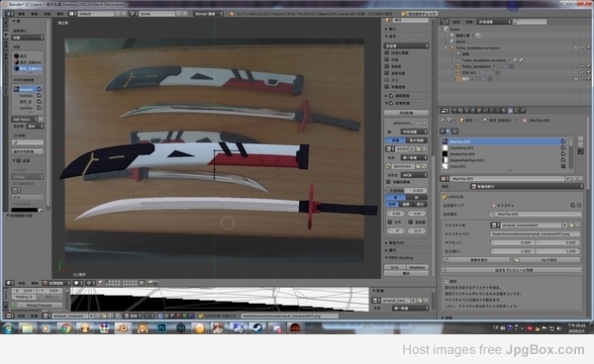Open Photoshop from the taskbar

pos(161,327)
